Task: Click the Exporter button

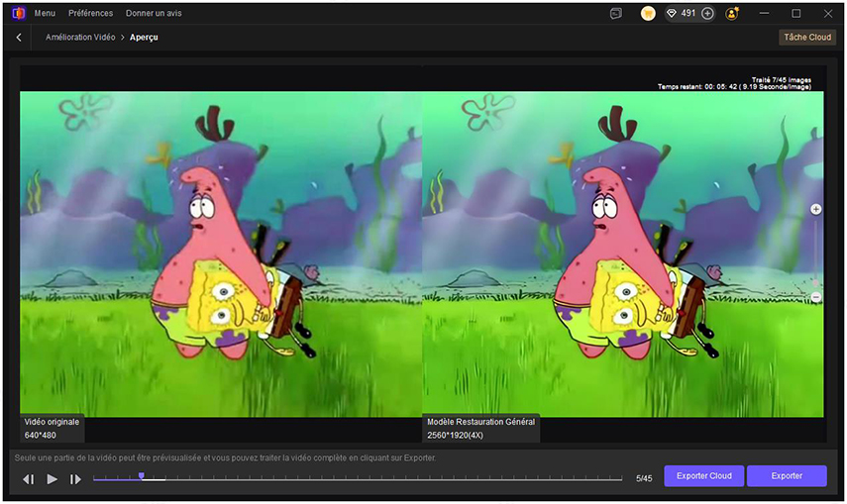Action: point(787,476)
